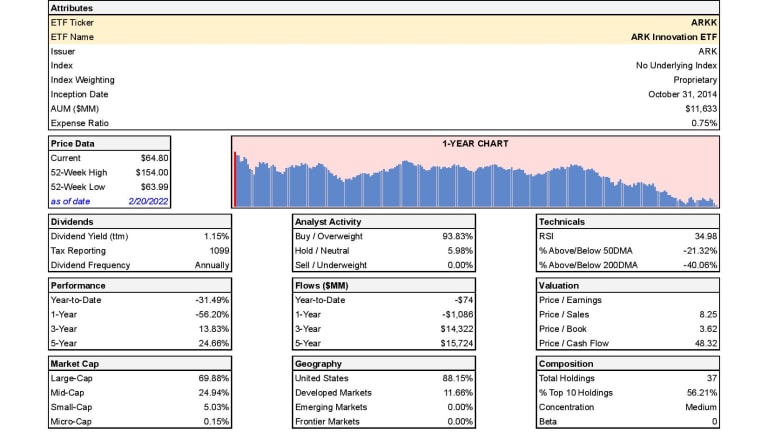Select the Tax Reporting 1099 cell
768x432 pixels.
click(x=219, y=251)
